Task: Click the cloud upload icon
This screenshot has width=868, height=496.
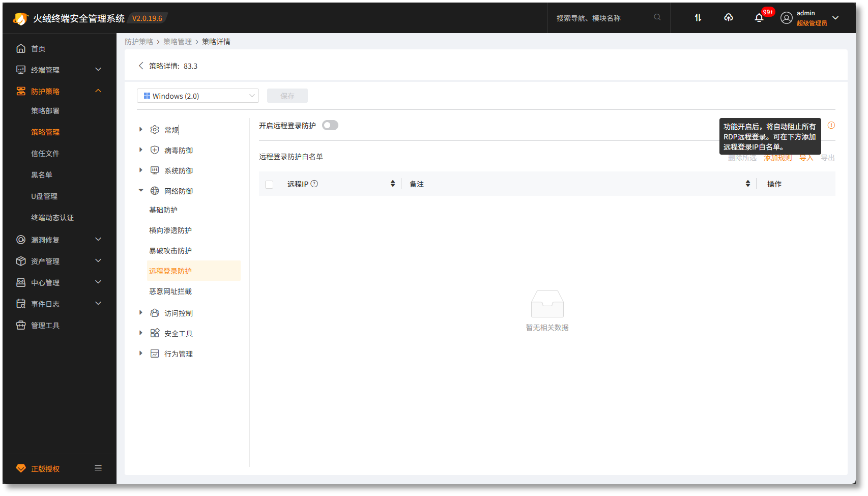Action: point(729,18)
